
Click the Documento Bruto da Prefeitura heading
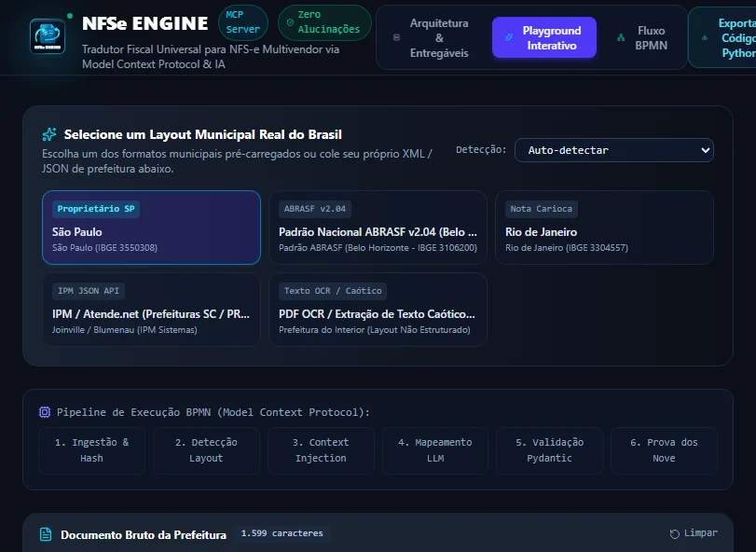(144, 534)
